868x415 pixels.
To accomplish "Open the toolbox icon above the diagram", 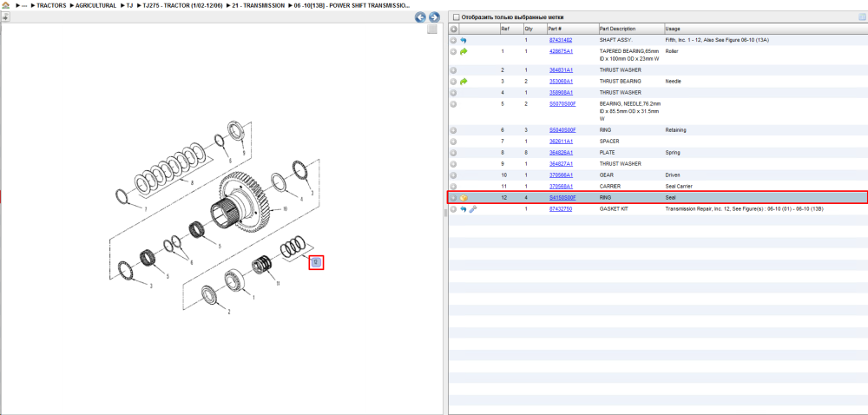I will click(x=4, y=16).
